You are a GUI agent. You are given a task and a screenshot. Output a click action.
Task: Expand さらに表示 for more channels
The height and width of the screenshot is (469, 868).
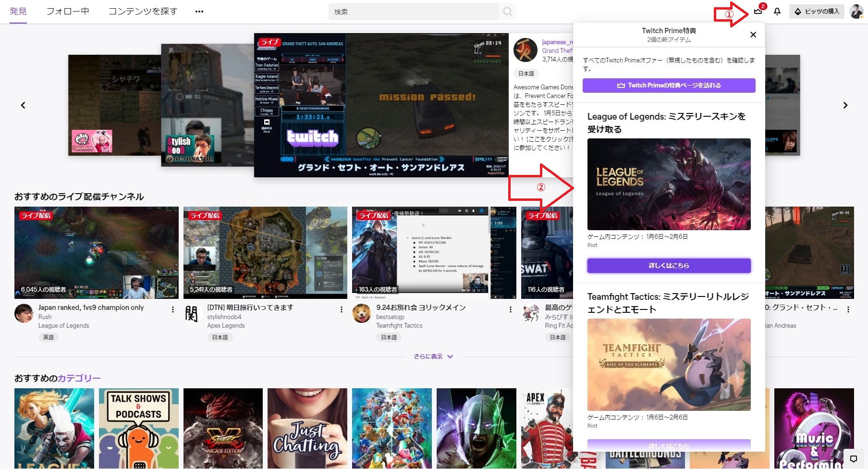(x=433, y=357)
